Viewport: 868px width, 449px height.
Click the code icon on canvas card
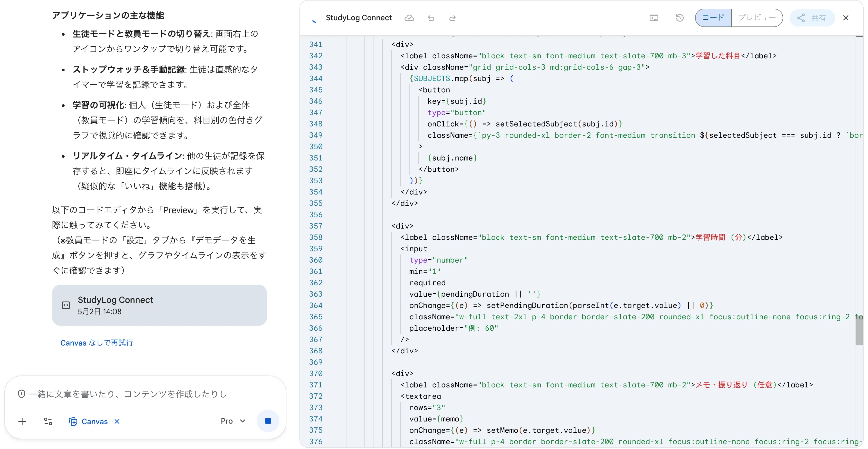[66, 305]
